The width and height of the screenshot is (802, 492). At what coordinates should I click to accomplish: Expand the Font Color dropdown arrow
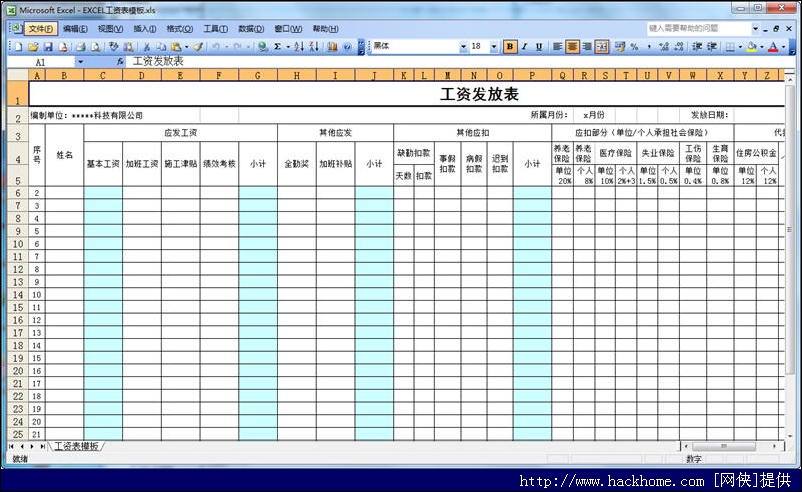pos(783,47)
